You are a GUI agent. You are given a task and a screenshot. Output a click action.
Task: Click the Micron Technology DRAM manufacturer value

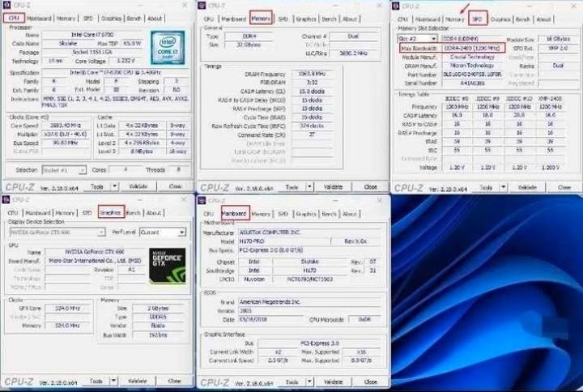coord(472,66)
